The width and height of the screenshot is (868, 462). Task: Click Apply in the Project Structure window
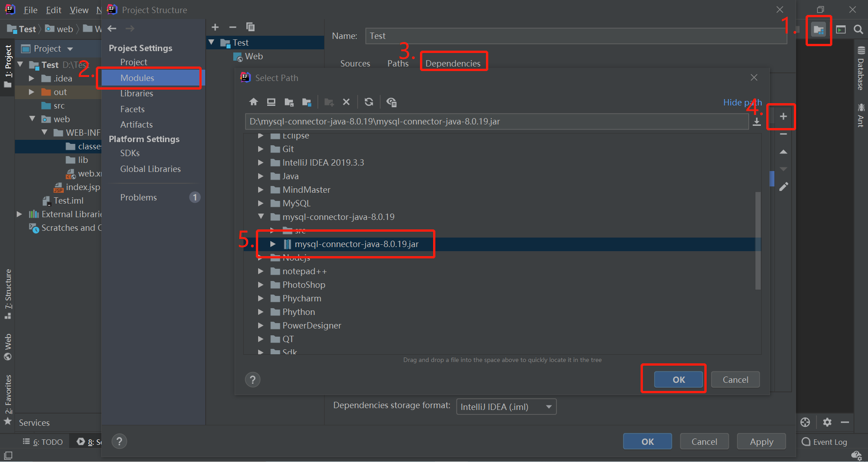(761, 442)
